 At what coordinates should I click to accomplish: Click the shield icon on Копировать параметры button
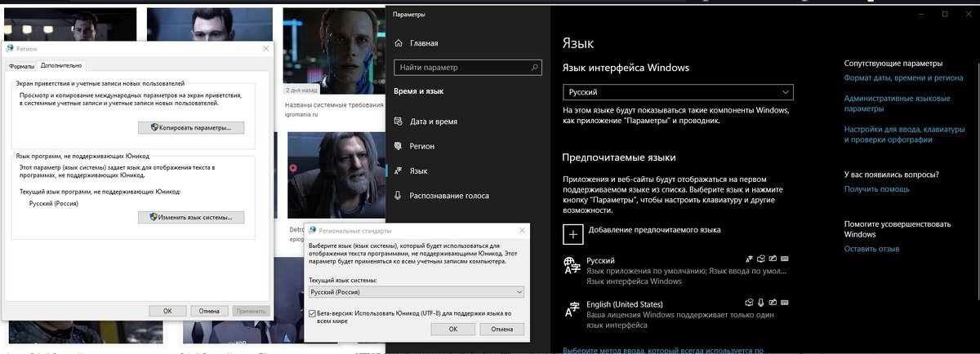154,127
